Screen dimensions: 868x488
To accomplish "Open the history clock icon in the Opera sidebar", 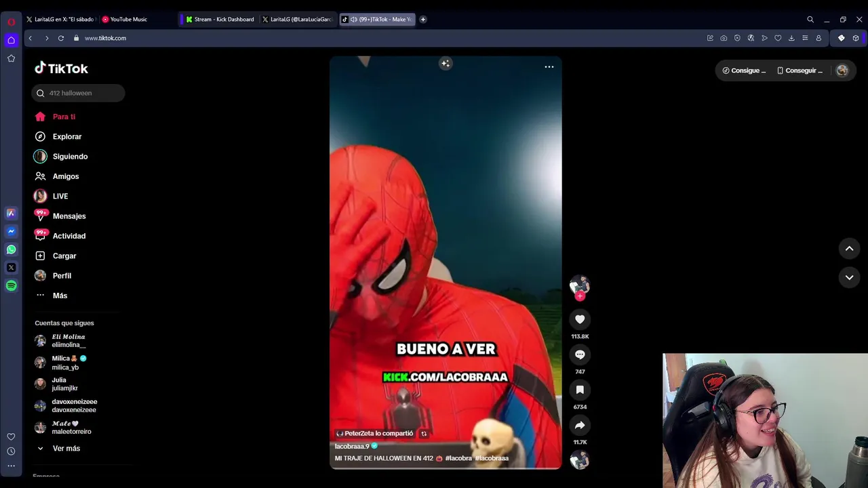I will pos(11,451).
